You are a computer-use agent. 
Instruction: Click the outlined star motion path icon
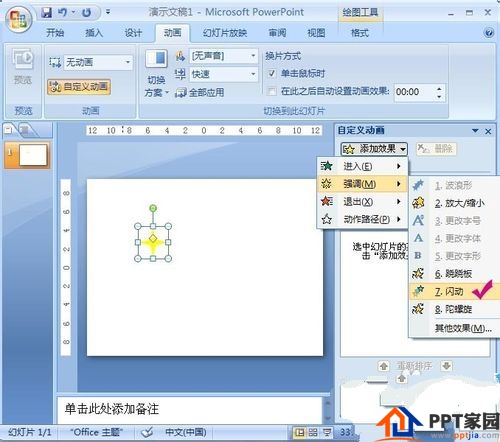pos(326,219)
